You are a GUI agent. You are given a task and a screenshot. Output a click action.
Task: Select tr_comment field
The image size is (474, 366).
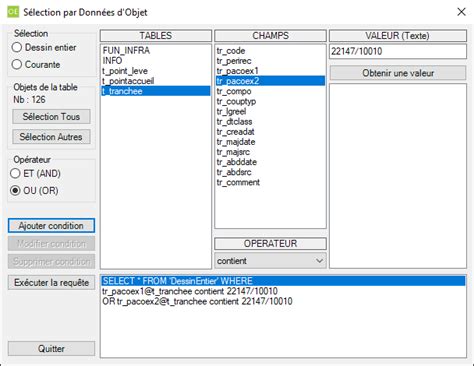point(270,182)
